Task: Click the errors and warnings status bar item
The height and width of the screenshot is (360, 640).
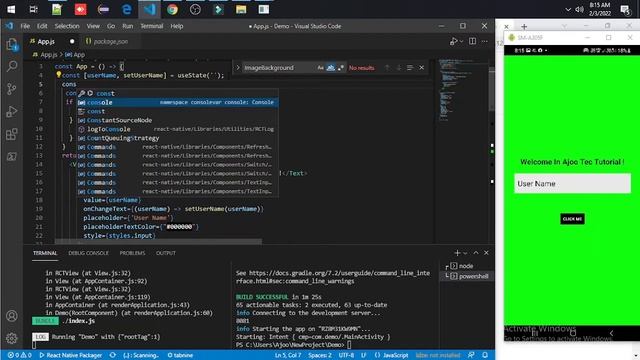Action: [20, 355]
